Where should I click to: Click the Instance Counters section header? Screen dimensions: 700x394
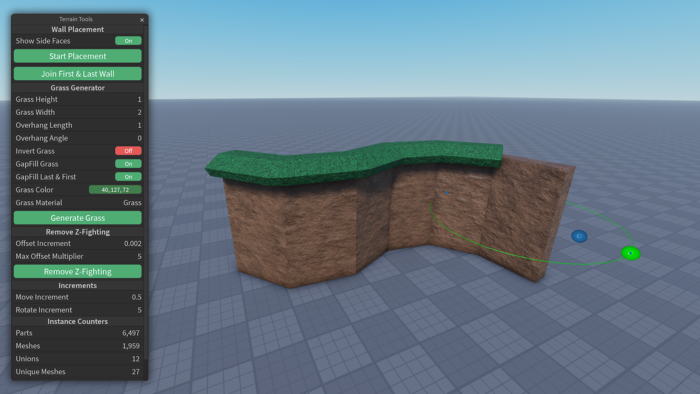(78, 321)
